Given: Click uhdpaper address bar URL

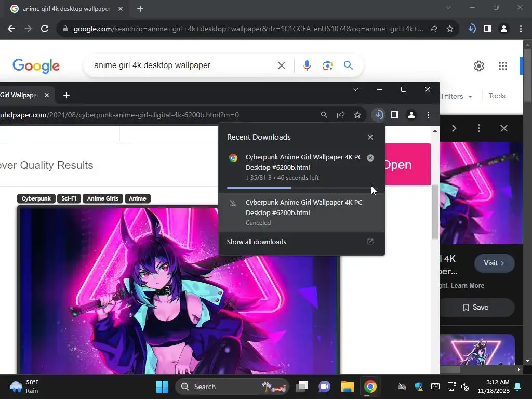Looking at the screenshot, I should pos(119,115).
